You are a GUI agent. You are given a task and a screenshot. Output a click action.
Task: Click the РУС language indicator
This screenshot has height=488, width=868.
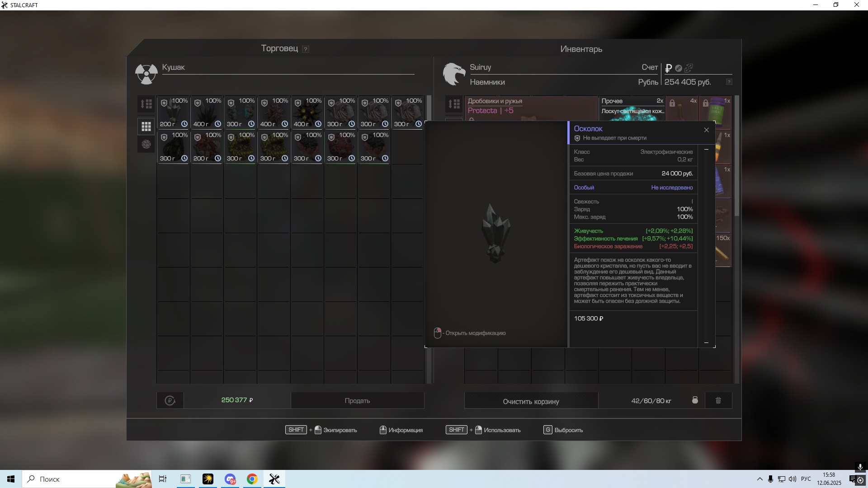point(806,479)
